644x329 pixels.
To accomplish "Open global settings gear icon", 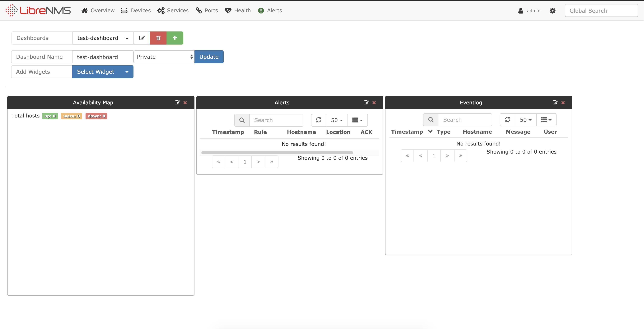I will point(553,11).
